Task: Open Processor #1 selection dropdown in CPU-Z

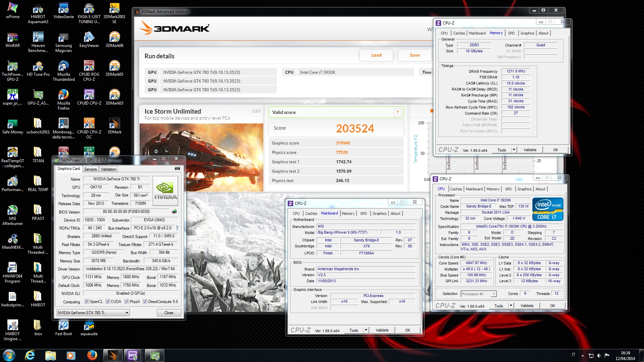Action: (x=478, y=294)
